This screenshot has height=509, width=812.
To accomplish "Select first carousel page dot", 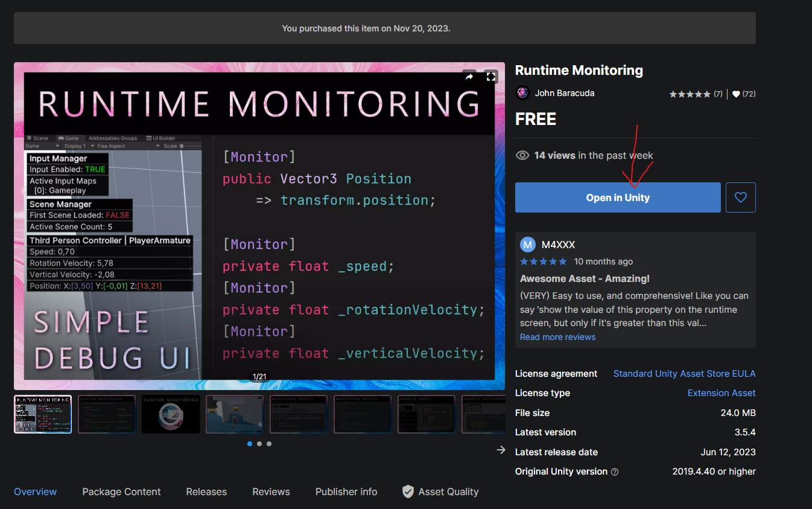I will 250,444.
